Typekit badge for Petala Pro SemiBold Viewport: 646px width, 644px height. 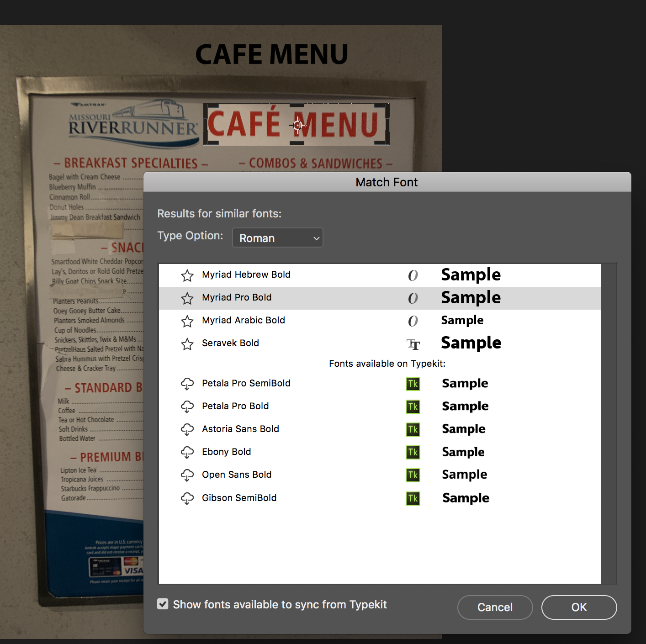pyautogui.click(x=413, y=384)
